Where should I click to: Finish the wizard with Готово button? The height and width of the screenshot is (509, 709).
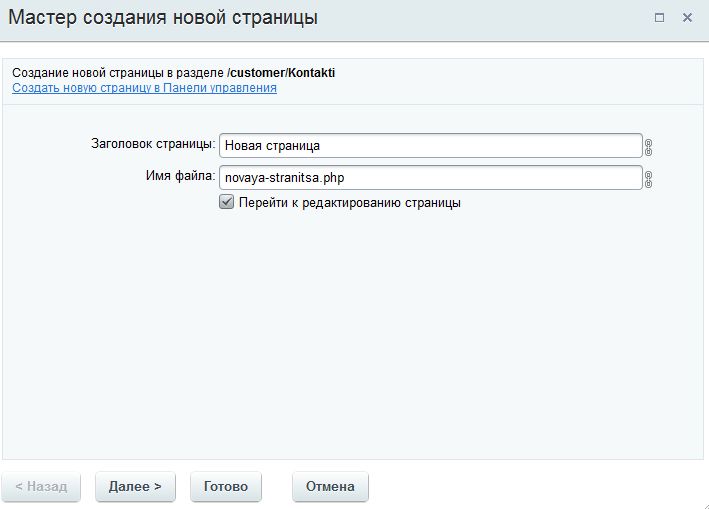[x=226, y=486]
